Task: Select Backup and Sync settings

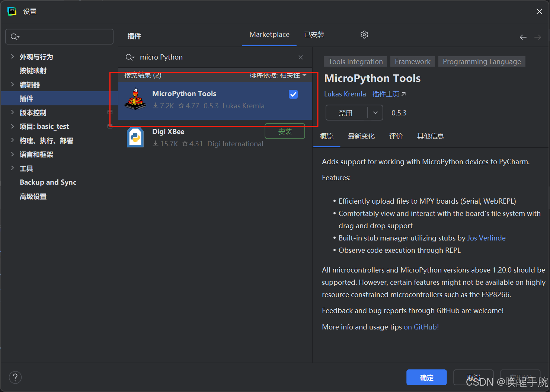Action: point(48,182)
